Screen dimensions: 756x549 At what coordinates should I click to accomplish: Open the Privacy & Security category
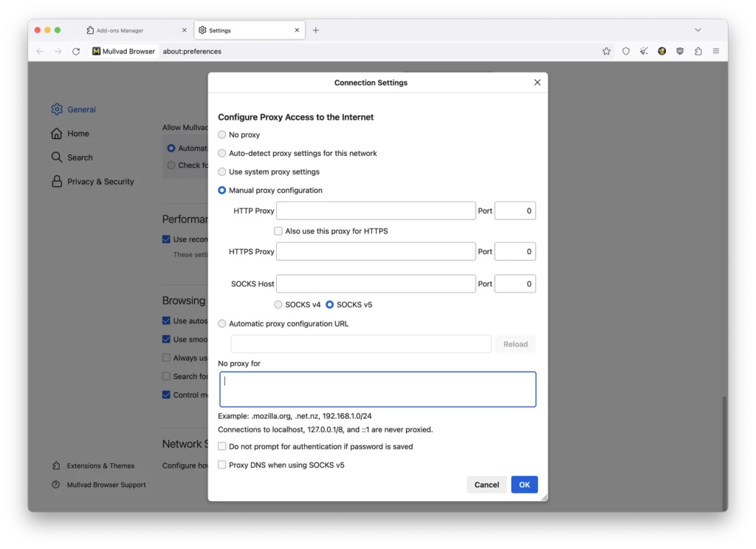click(x=92, y=181)
